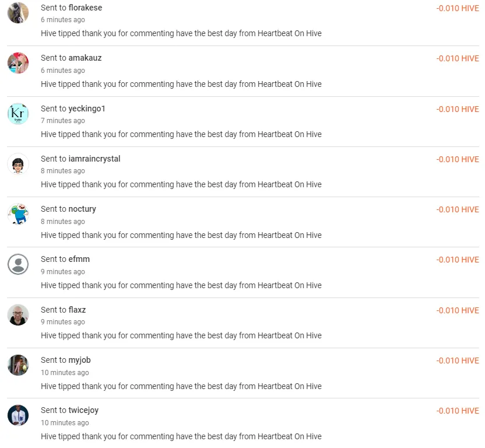Image resolution: width=485 pixels, height=448 pixels.
Task: Click efmm's default placeholder avatar
Action: point(18,264)
